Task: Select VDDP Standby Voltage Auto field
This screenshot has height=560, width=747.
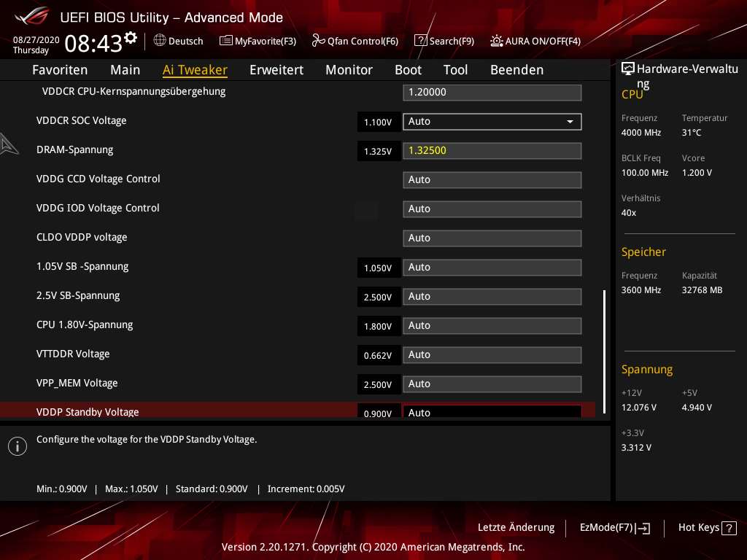Action: pyautogui.click(x=492, y=412)
